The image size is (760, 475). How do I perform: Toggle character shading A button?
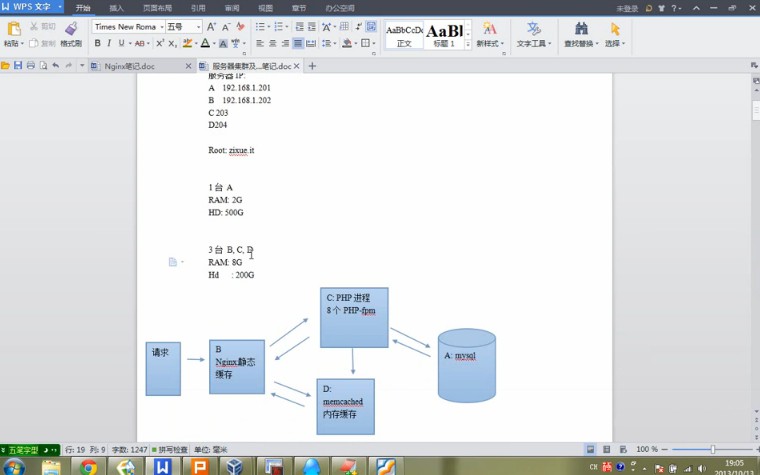coord(223,44)
